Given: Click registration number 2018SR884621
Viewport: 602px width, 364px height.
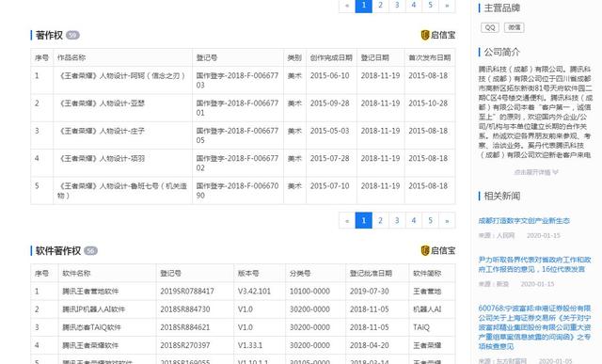Looking at the screenshot, I should 185,327.
